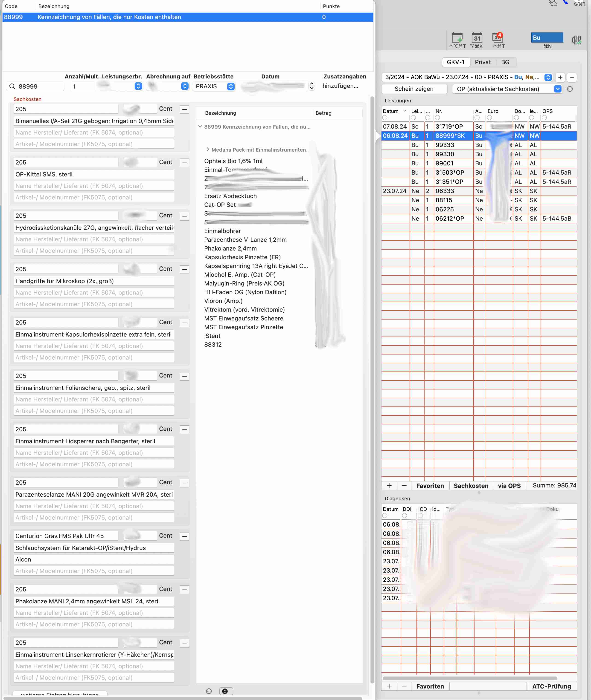The width and height of the screenshot is (591, 700).
Task: Toggle the Nr. column filter radio in Leistungen
Action: (x=438, y=118)
